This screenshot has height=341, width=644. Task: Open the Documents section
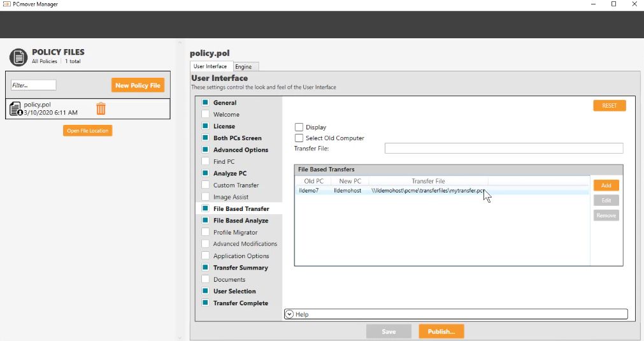[x=229, y=279]
